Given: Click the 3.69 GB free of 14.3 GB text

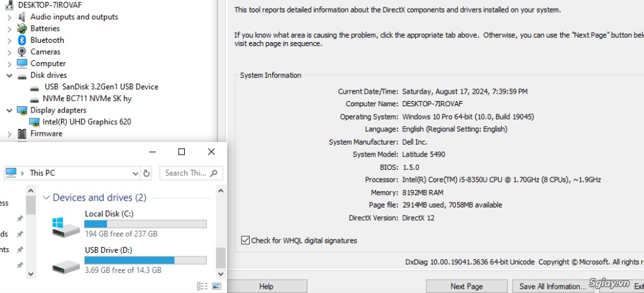Looking at the screenshot, I should tap(123, 270).
